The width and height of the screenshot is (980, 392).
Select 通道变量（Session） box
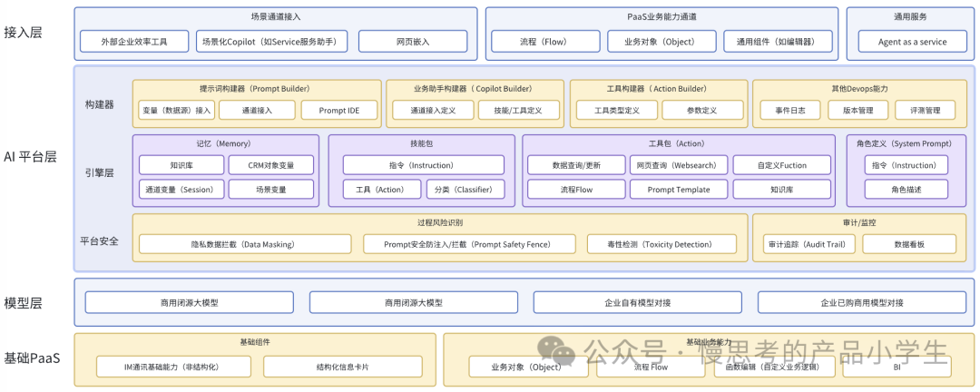[x=181, y=190]
